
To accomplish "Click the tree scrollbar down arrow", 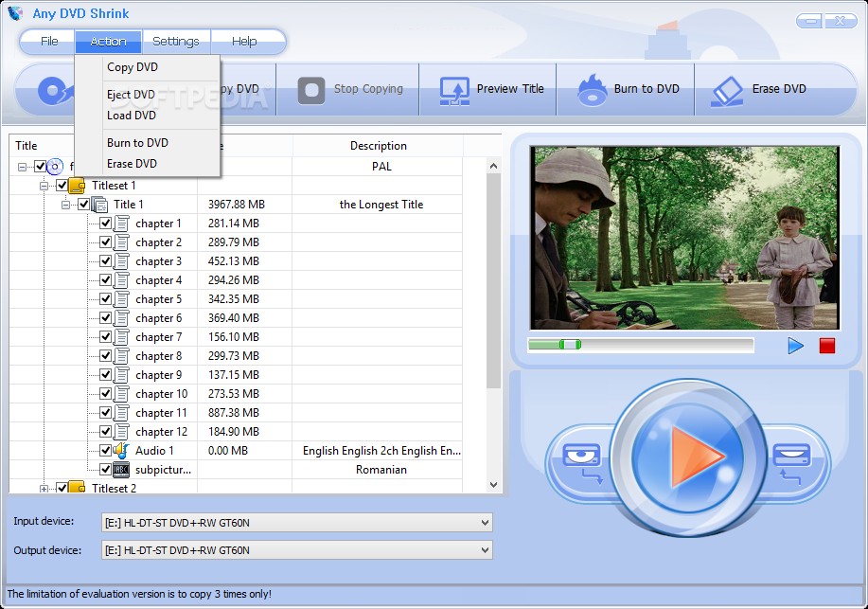I will point(493,485).
